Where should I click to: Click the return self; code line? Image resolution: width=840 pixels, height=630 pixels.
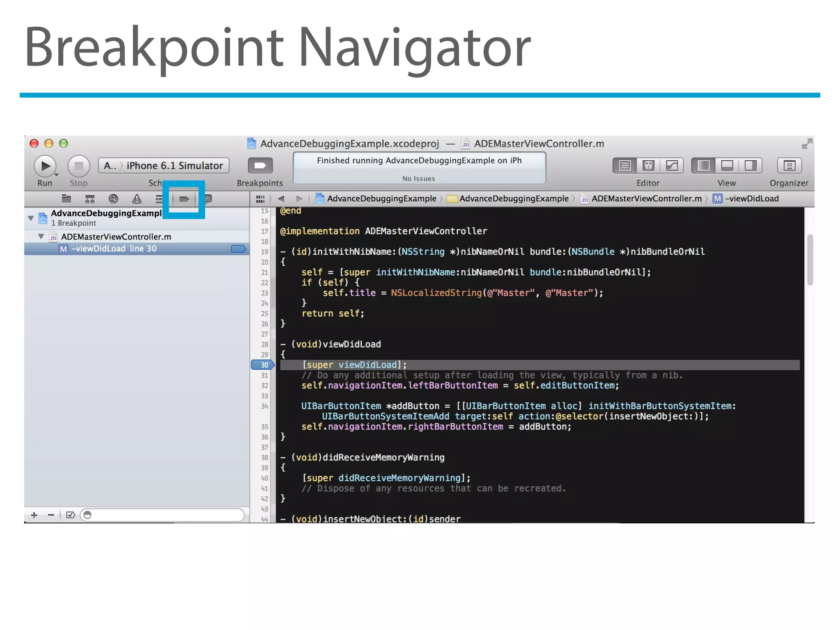[x=333, y=314]
